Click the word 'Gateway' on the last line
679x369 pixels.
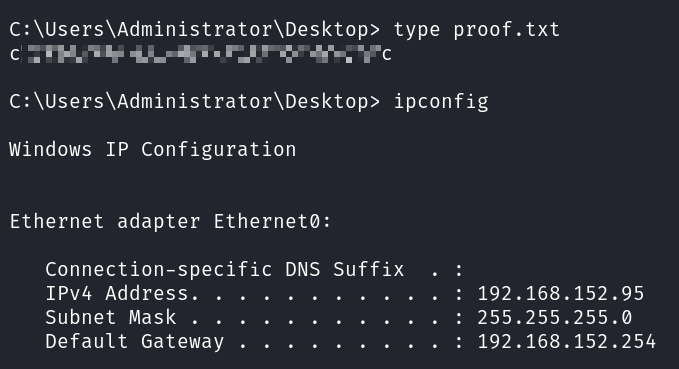click(183, 342)
